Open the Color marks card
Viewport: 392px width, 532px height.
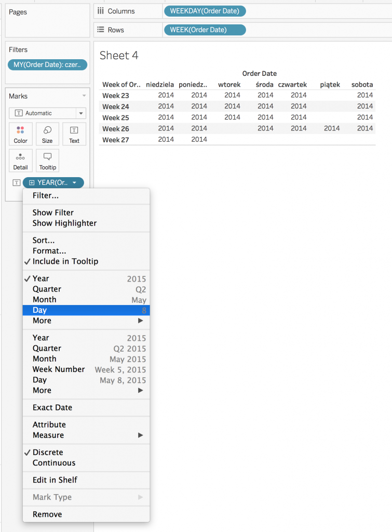pyautogui.click(x=20, y=134)
